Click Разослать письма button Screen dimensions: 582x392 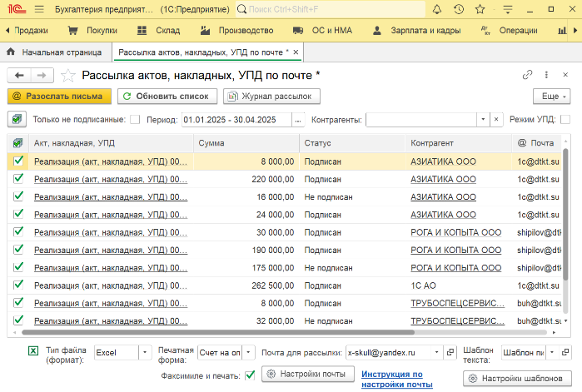tap(59, 97)
